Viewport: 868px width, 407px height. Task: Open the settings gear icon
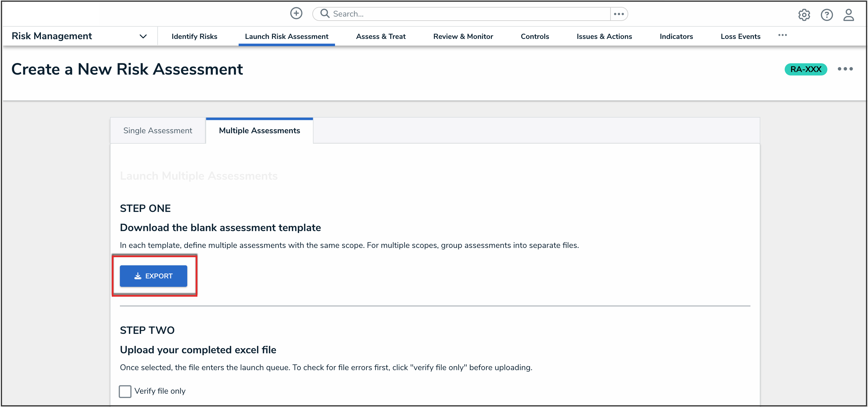click(x=804, y=15)
